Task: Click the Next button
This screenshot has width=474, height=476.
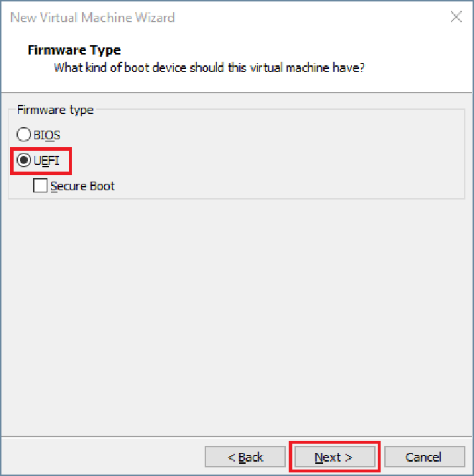Action: coord(333,457)
